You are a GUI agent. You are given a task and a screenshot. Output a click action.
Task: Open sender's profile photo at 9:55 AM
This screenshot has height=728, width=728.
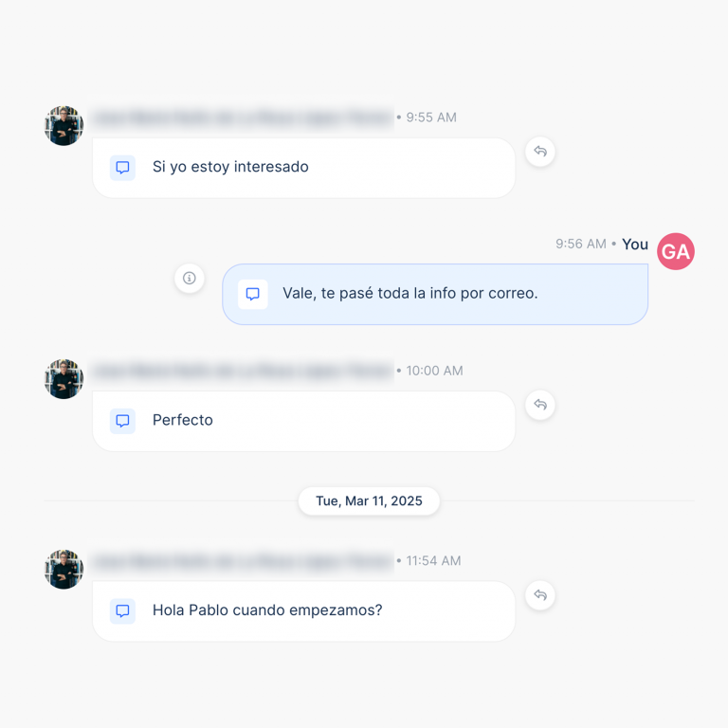(64, 126)
